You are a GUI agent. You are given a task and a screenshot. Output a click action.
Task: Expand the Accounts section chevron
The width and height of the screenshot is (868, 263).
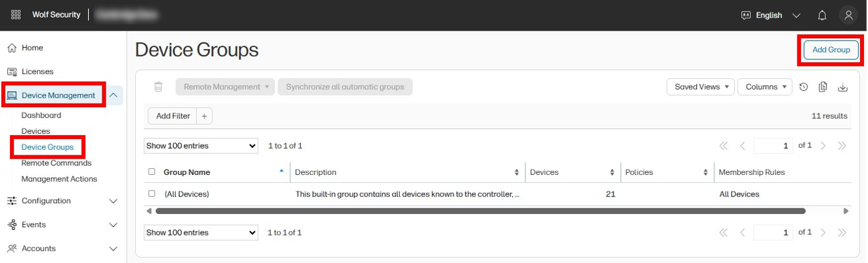click(x=113, y=249)
